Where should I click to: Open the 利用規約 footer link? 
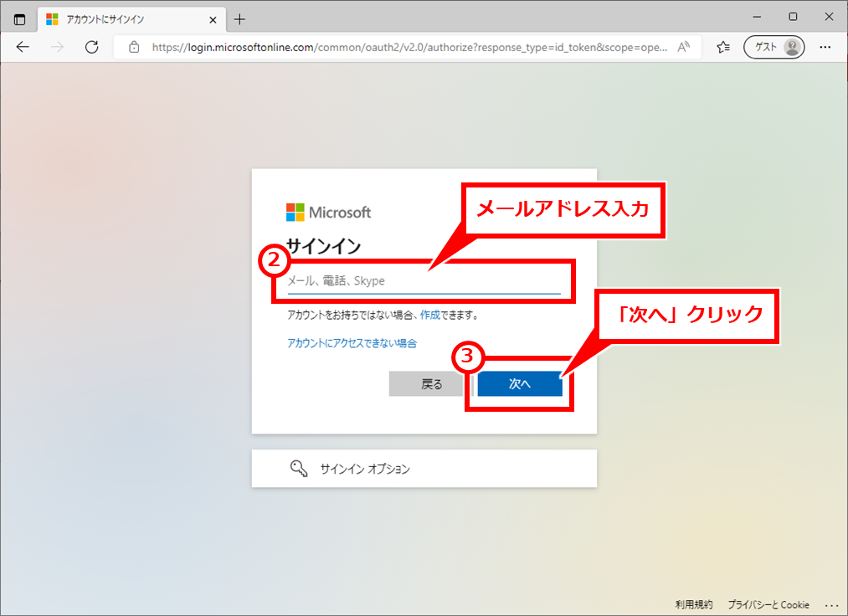coord(694,604)
